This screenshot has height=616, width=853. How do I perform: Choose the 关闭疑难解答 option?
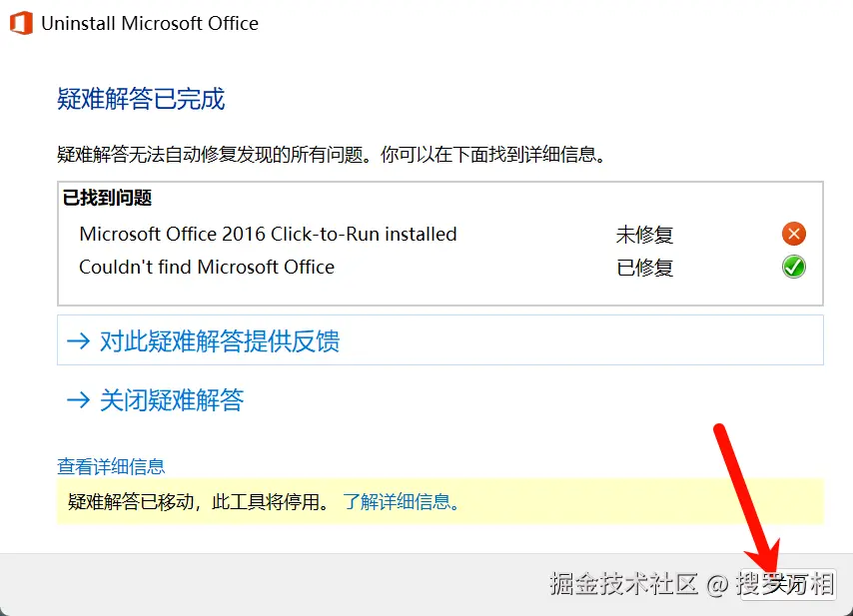tap(172, 400)
